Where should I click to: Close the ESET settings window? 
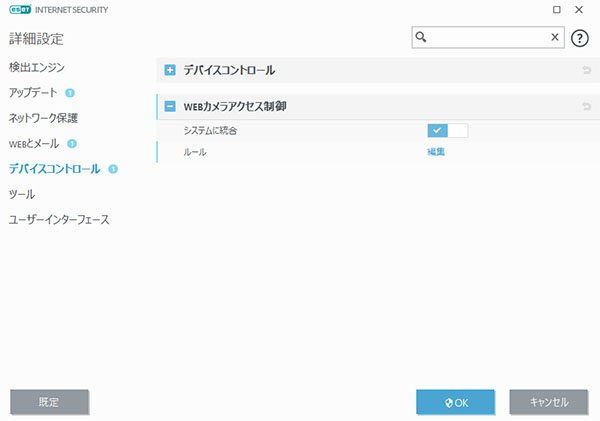coord(579,10)
